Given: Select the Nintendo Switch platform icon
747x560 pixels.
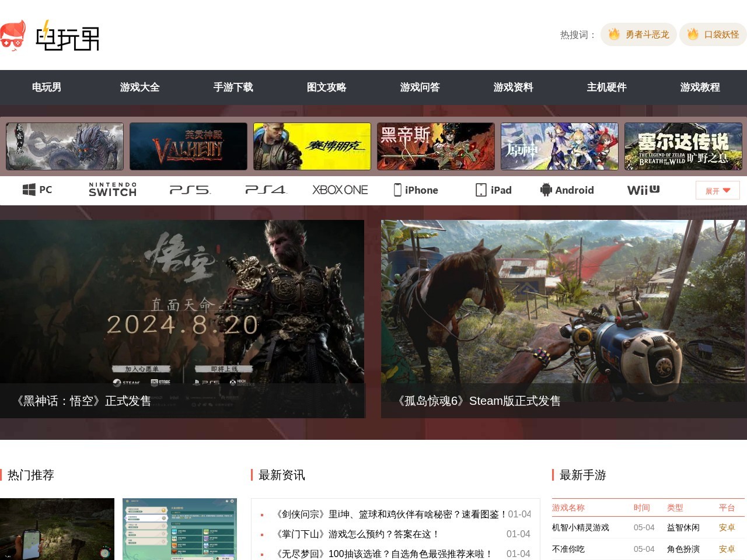Looking at the screenshot, I should (x=113, y=190).
